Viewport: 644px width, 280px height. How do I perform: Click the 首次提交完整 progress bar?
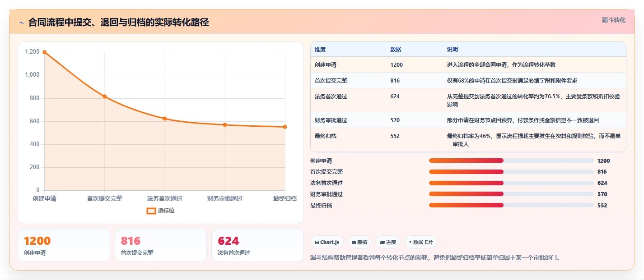[511, 172]
